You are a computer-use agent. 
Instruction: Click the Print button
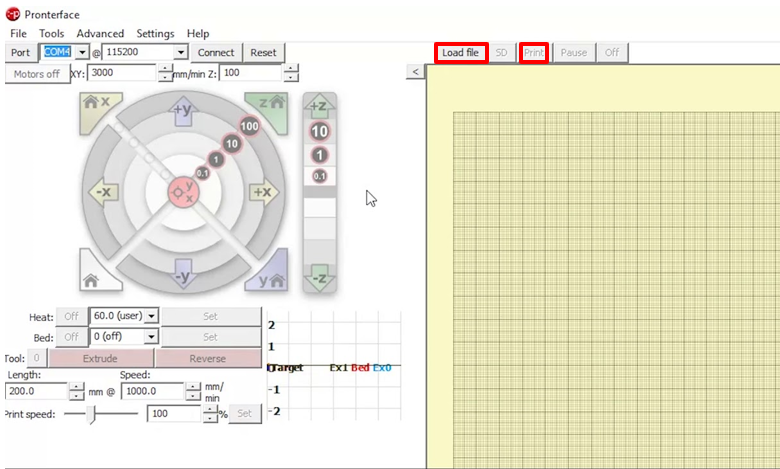[x=534, y=52]
